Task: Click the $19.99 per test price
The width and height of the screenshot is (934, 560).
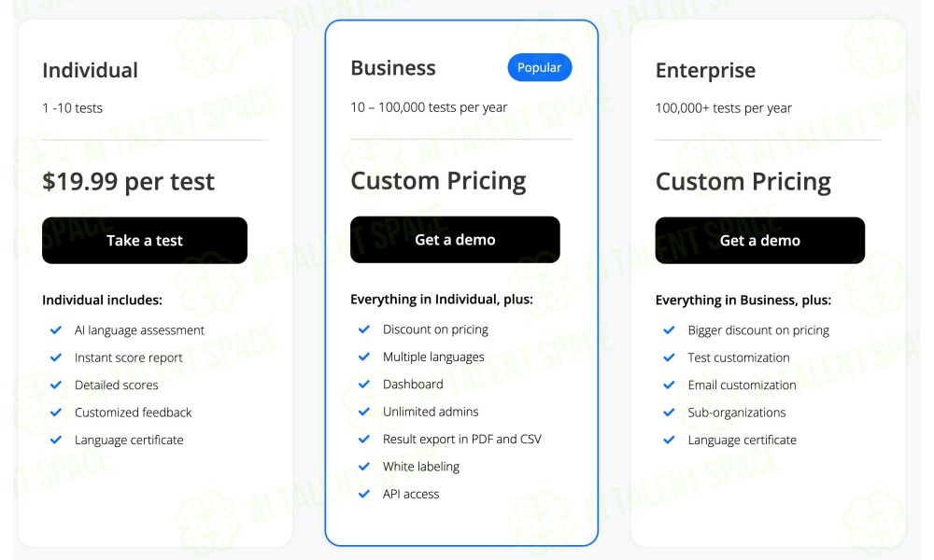Action: point(128,182)
